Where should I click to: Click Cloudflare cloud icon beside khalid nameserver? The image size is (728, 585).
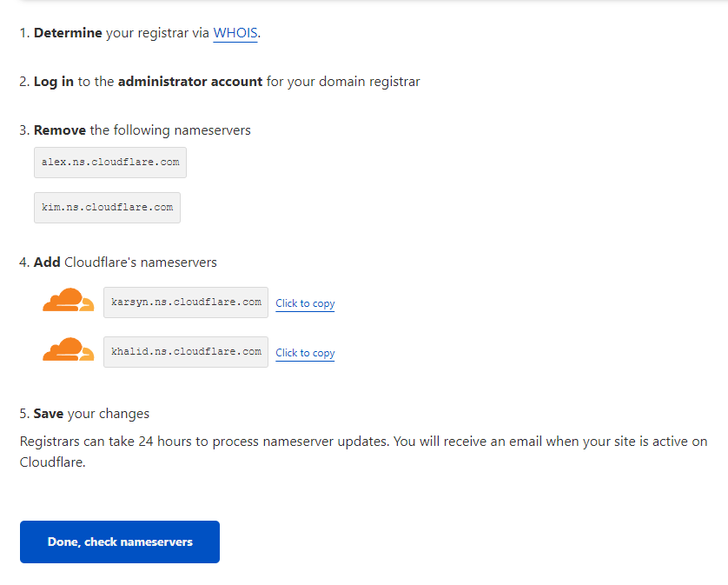69,349
